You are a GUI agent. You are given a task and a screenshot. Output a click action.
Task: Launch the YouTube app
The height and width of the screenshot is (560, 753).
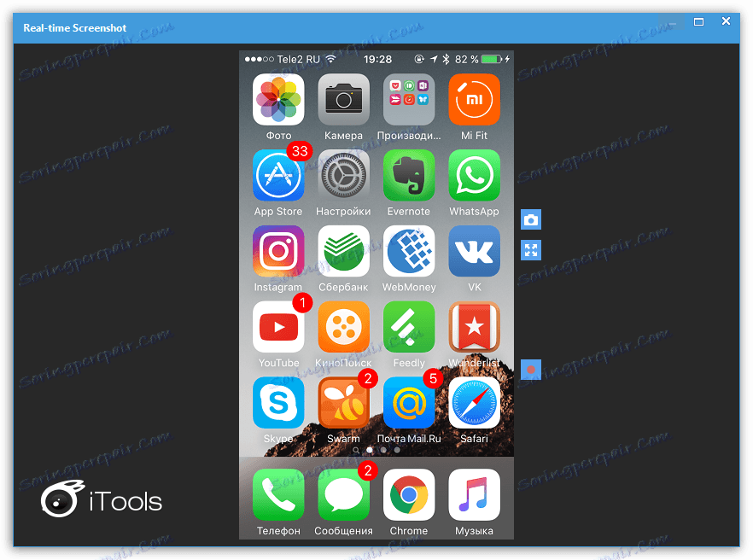click(x=278, y=327)
